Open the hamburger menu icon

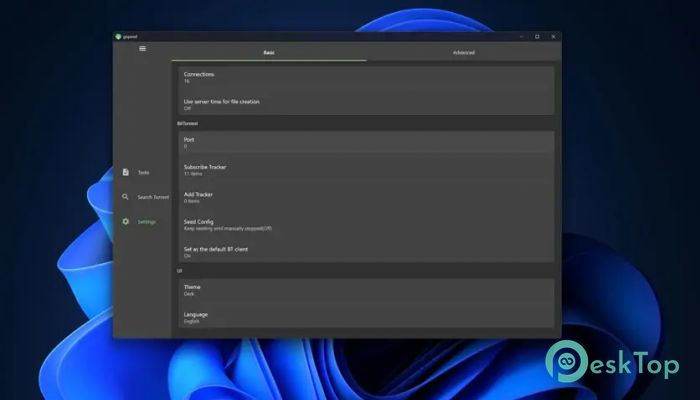(142, 49)
